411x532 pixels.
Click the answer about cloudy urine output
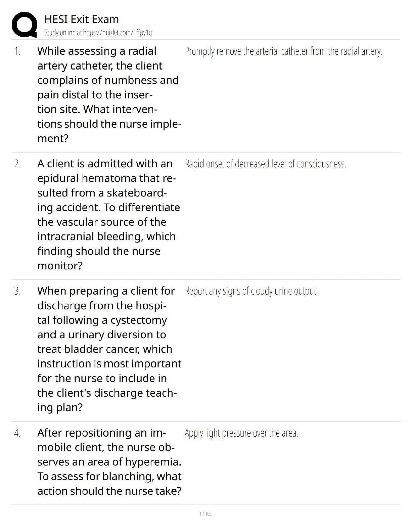[251, 291]
